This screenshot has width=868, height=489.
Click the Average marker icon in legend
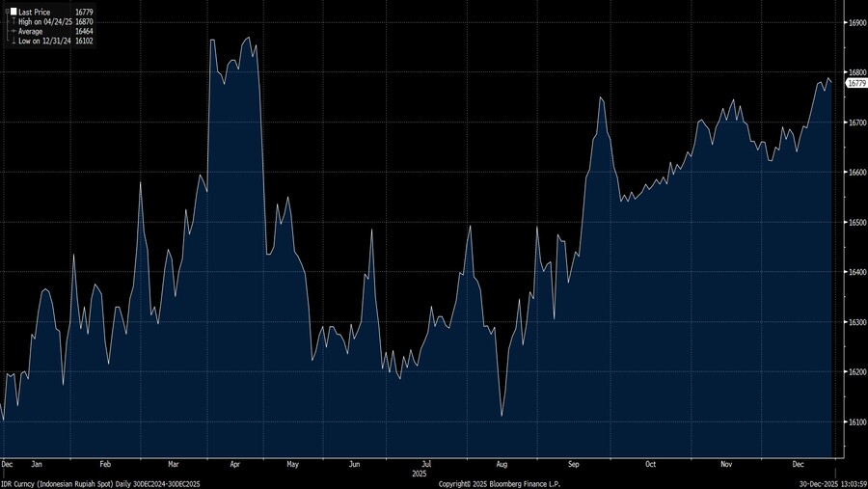click(14, 31)
